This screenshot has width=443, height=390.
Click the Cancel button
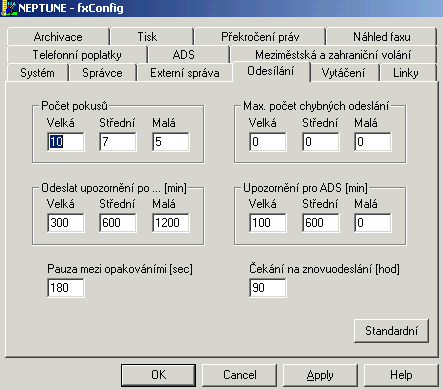point(240,375)
